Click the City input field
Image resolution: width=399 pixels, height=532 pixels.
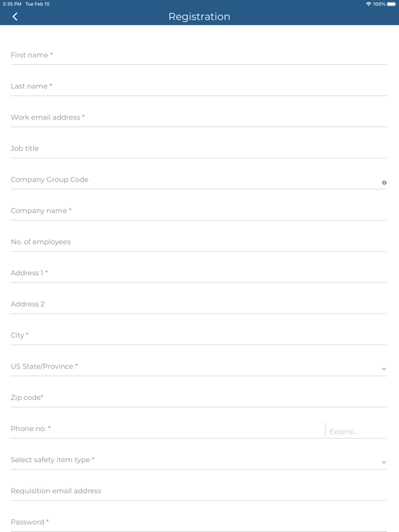[198, 335]
